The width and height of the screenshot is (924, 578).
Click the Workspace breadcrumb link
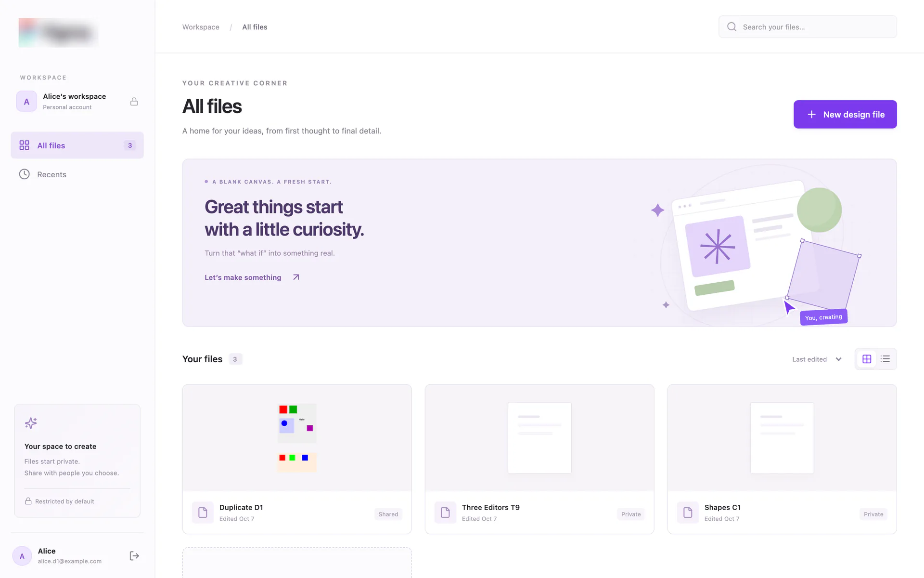tap(201, 27)
